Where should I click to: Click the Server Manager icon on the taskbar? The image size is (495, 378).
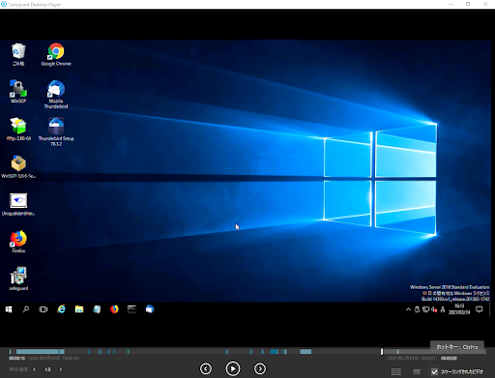point(97,309)
